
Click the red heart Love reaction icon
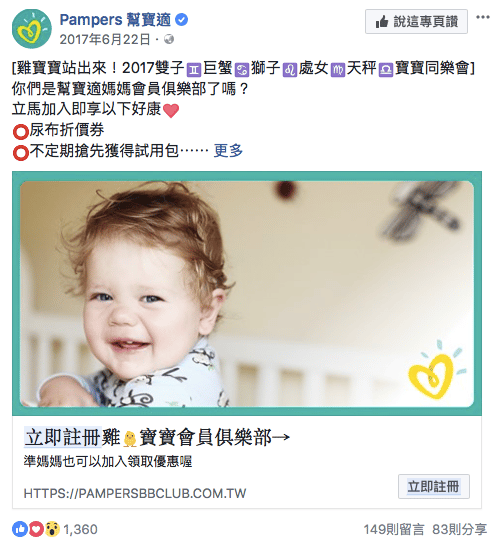click(x=36, y=529)
